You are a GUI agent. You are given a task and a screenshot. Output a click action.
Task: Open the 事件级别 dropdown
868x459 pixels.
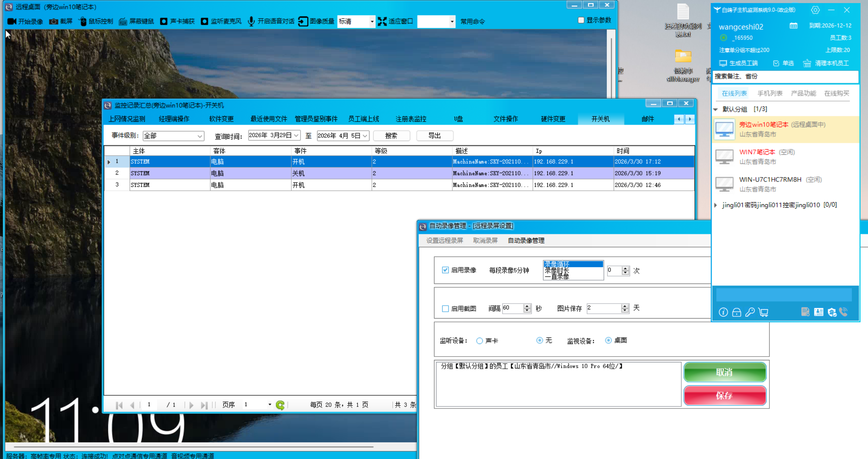click(200, 136)
